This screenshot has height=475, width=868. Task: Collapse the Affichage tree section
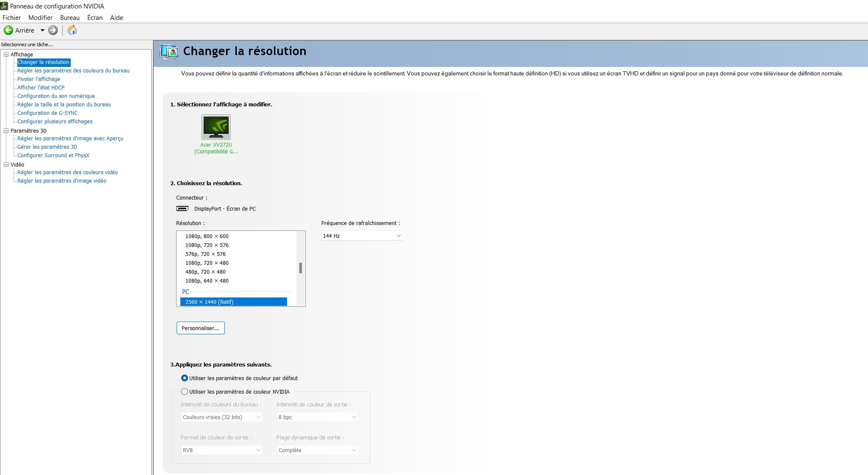[x=6, y=54]
